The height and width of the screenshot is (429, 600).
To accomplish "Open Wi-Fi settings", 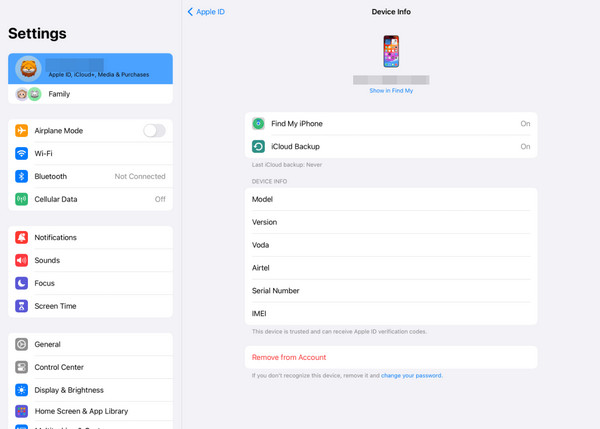I will [x=90, y=153].
